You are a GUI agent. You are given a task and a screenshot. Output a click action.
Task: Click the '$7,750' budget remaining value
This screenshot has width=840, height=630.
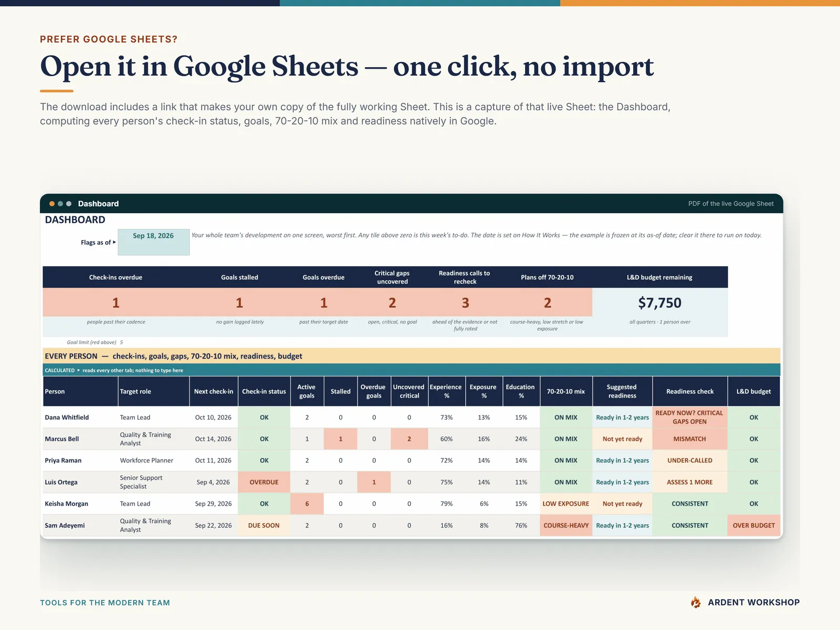[x=660, y=303]
